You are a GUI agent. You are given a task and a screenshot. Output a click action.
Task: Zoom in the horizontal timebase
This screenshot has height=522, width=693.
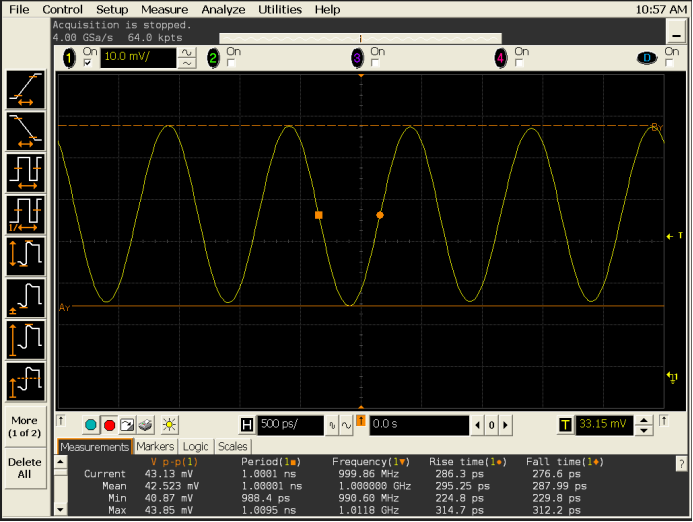coord(346,426)
